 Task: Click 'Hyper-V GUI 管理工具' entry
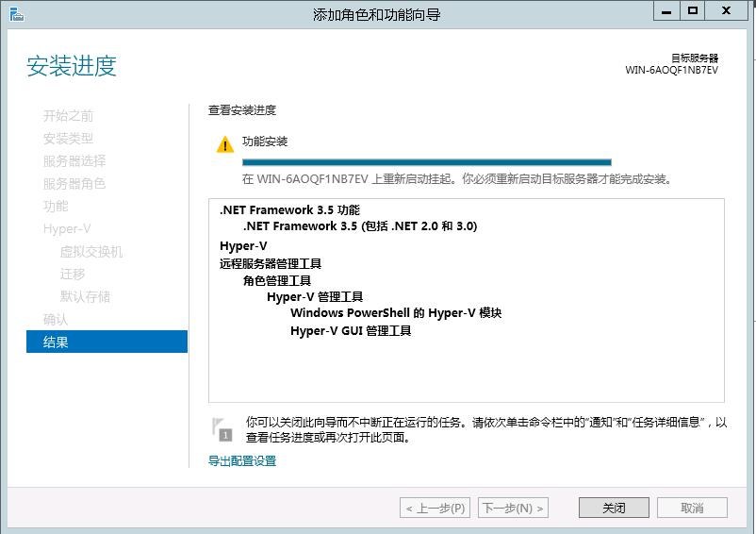tap(351, 331)
